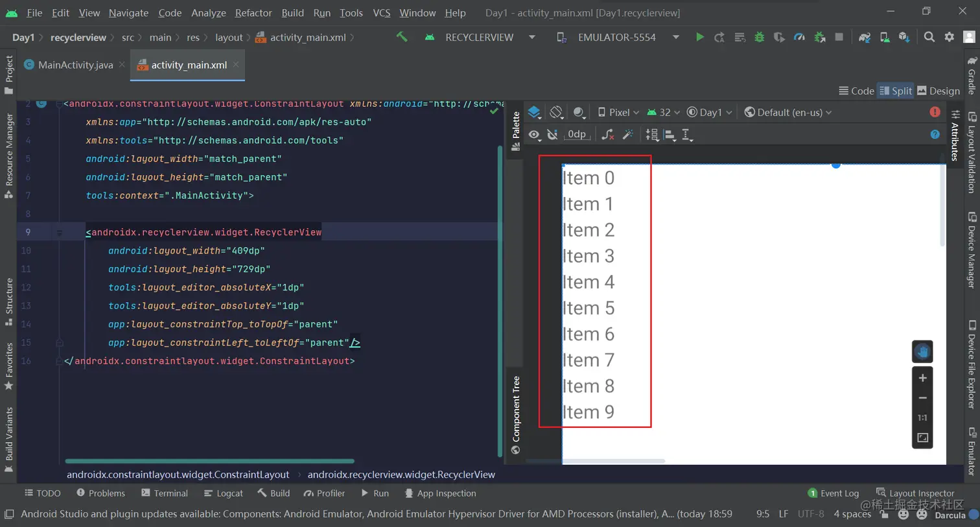Screen dimensions: 980x527
Task: Open the RECYCLERVIEW run configuration dropdown
Action: (480, 38)
